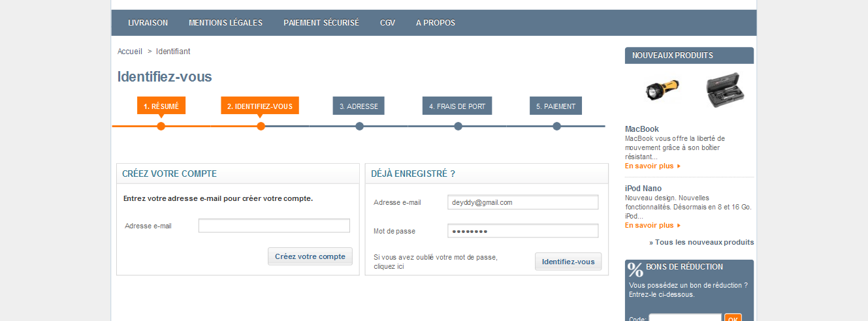
Task: Click En savoir plus under MacBook
Action: (x=652, y=166)
